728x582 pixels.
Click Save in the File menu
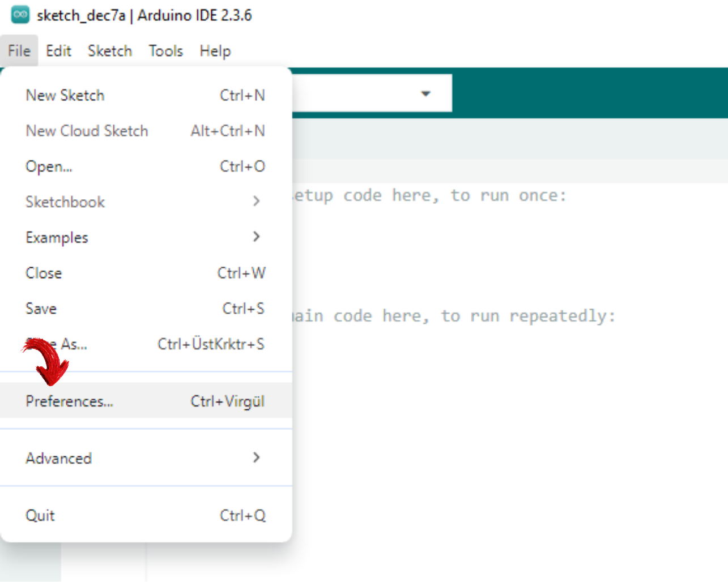click(41, 309)
